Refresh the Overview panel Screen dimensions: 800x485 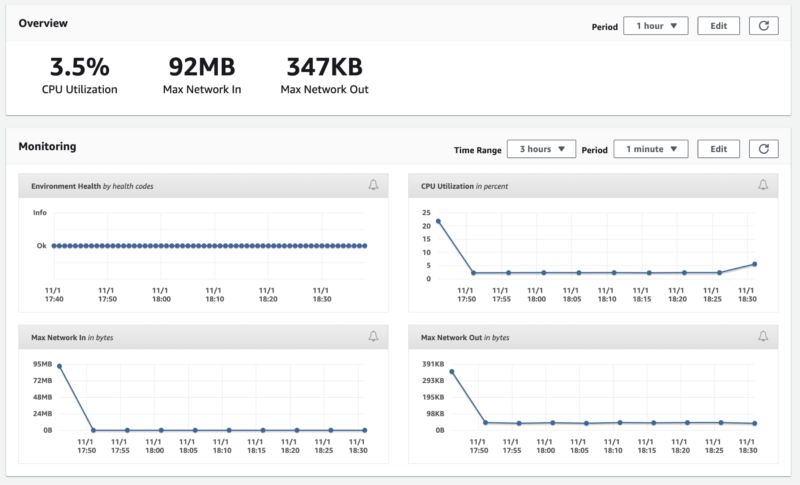click(x=763, y=25)
